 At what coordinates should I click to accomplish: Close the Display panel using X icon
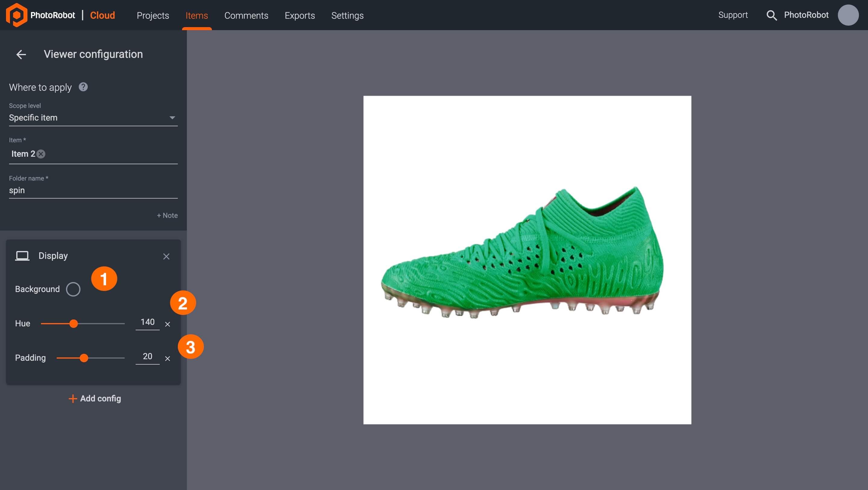[166, 256]
